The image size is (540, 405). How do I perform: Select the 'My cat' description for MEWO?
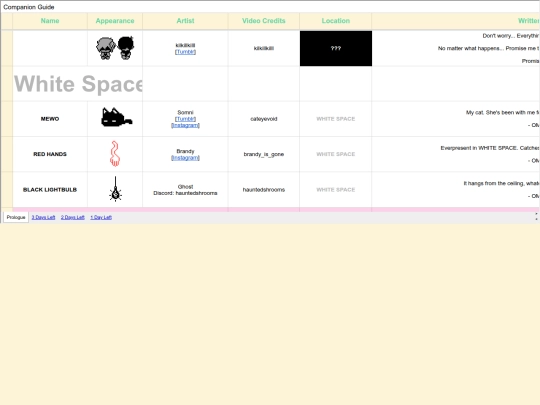tap(456, 119)
